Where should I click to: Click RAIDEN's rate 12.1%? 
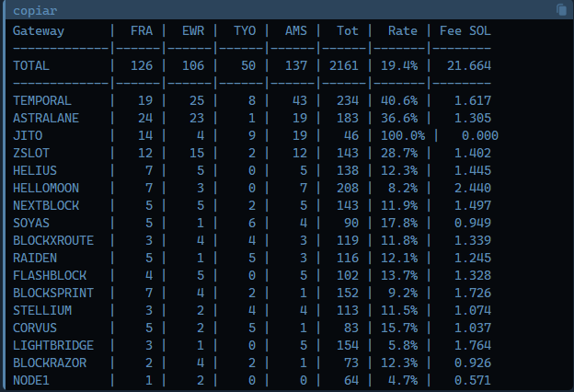pos(399,259)
